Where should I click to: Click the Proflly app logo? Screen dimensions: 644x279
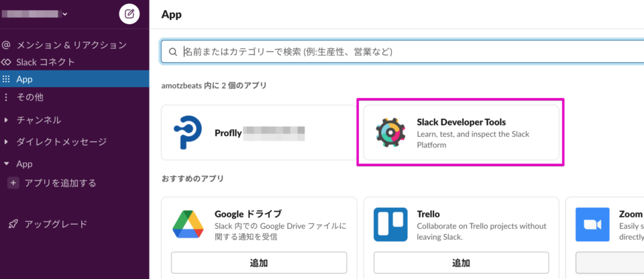188,132
